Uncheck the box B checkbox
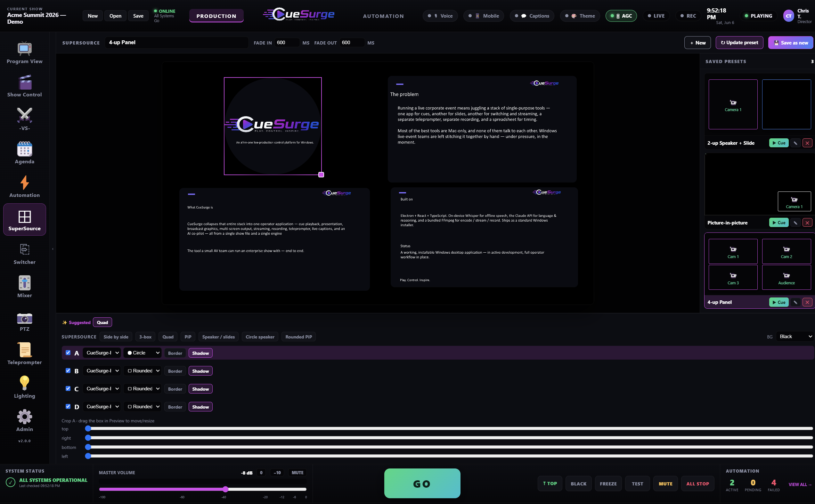This screenshot has width=815, height=504. [68, 371]
